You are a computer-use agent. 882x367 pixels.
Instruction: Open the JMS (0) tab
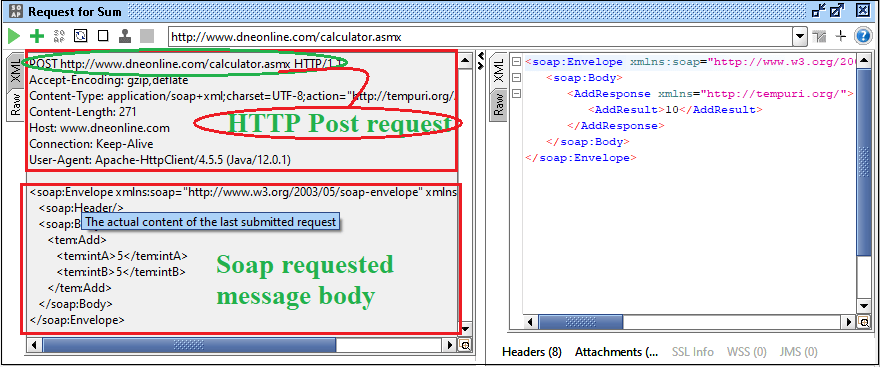pyautogui.click(x=798, y=352)
